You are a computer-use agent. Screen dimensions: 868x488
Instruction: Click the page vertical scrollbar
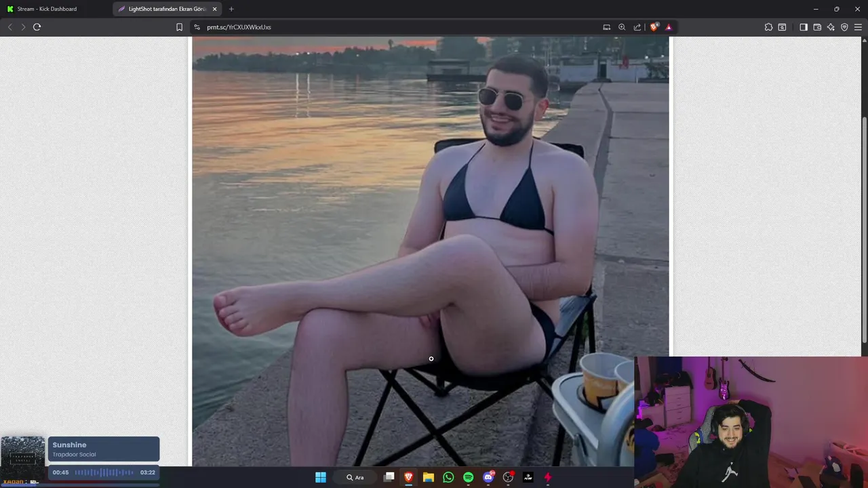[864, 230]
